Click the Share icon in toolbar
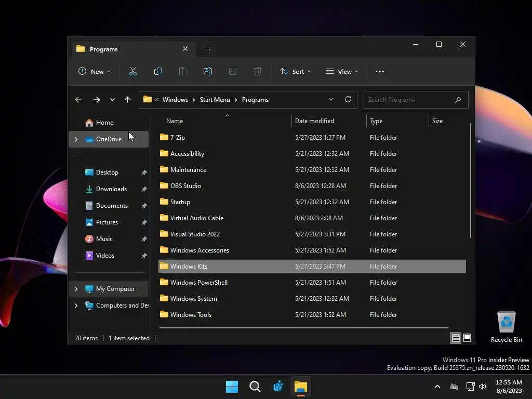Screen dimensions: 532x399 (x=233, y=72)
